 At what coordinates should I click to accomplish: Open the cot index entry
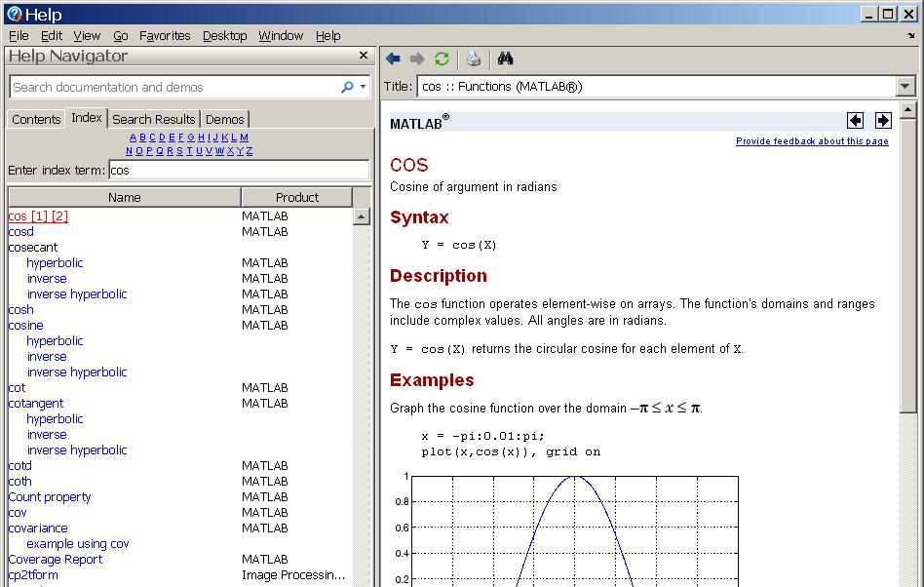pos(18,388)
